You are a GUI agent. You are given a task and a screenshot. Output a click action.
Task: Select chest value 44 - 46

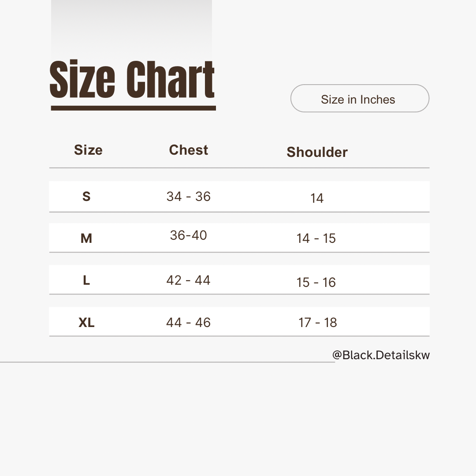188,323
